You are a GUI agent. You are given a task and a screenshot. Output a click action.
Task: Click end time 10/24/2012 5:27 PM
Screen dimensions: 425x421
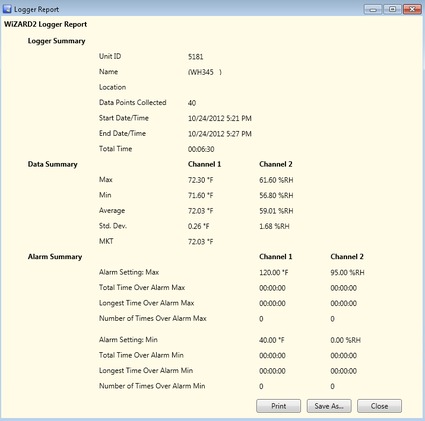[x=220, y=134]
